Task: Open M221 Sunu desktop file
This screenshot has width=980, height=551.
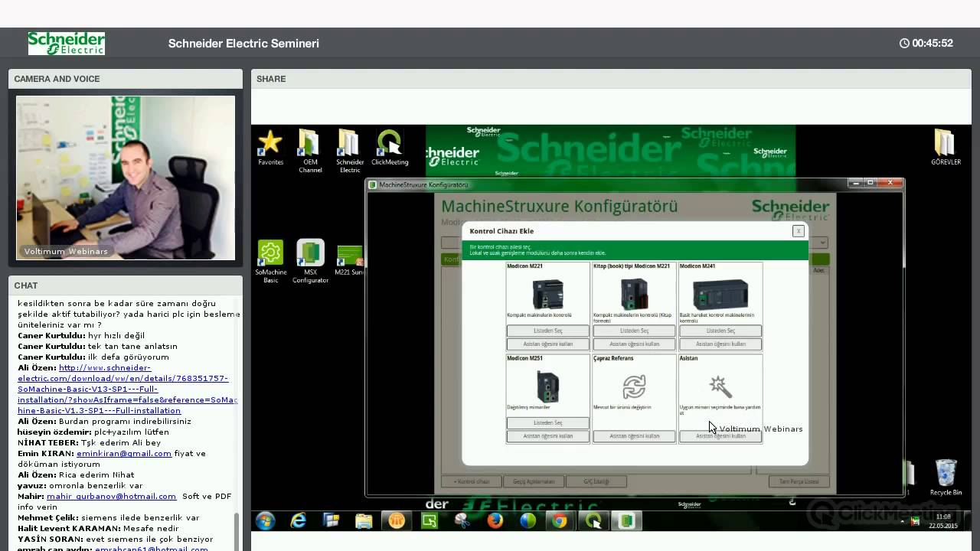Action: pyautogui.click(x=349, y=260)
